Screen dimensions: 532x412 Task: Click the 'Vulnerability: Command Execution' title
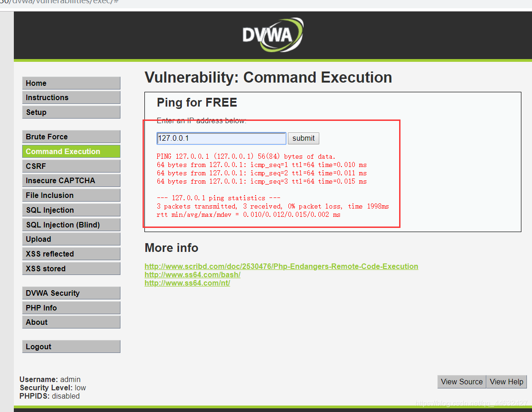point(269,78)
